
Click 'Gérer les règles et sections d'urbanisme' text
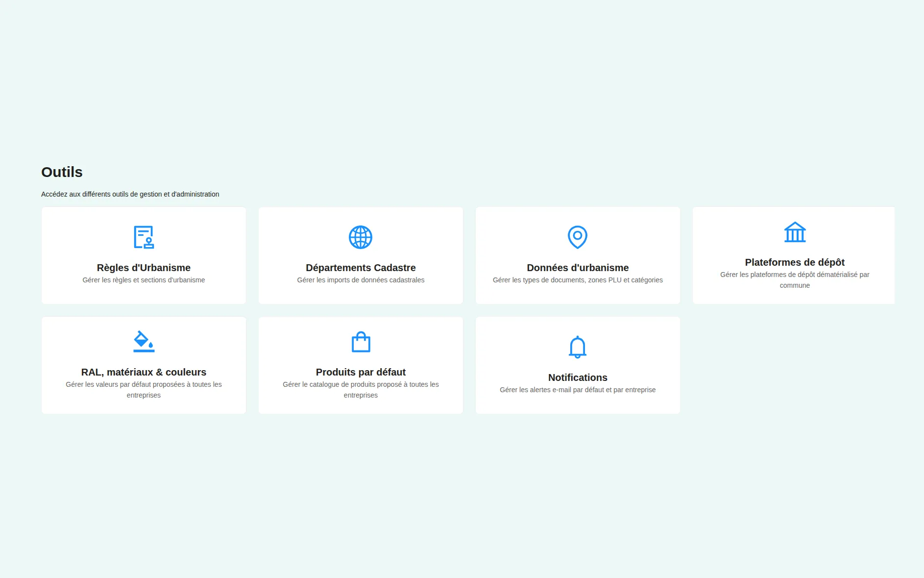(144, 280)
